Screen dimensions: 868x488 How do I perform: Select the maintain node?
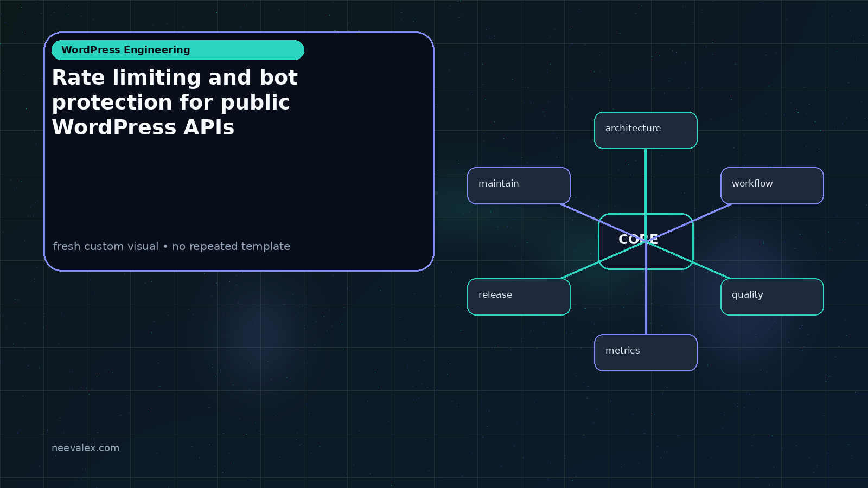[x=519, y=185]
